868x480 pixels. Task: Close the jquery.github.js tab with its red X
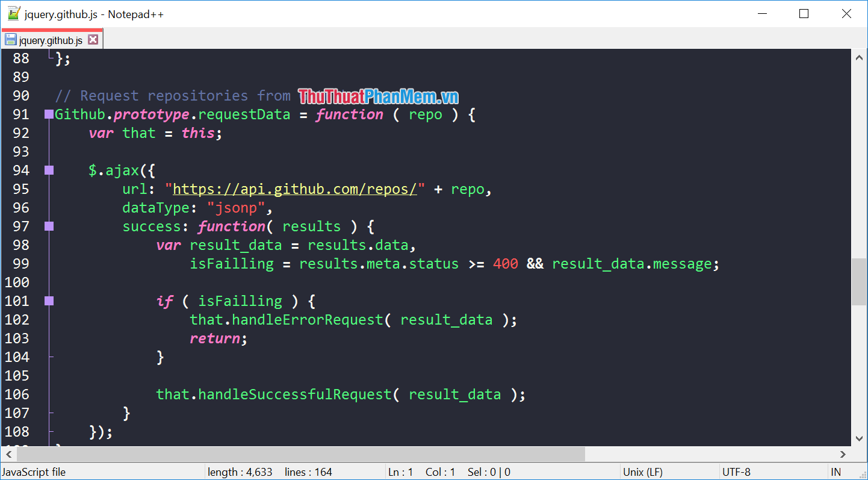coord(93,40)
